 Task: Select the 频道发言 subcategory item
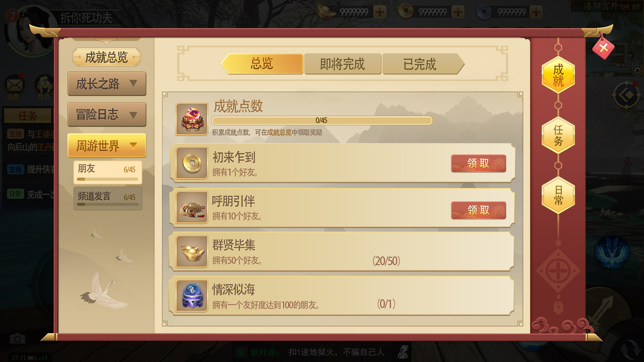pyautogui.click(x=107, y=198)
